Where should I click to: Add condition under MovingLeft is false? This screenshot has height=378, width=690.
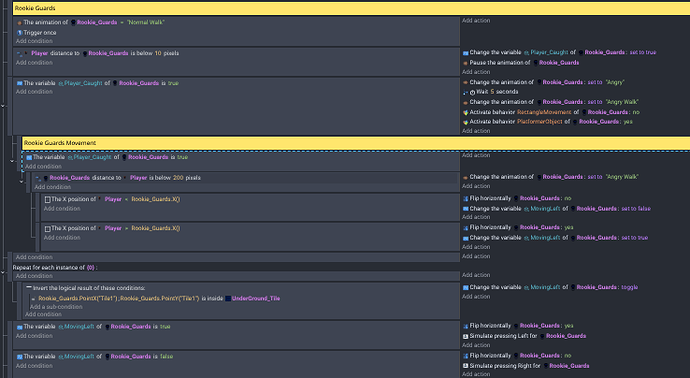(34, 366)
